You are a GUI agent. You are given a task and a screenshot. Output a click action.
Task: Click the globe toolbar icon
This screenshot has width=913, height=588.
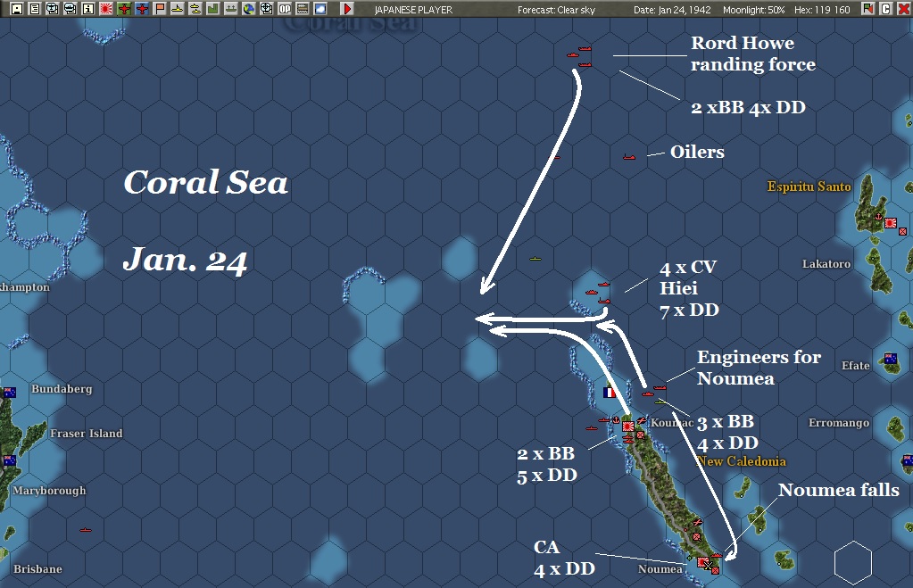pos(249,9)
